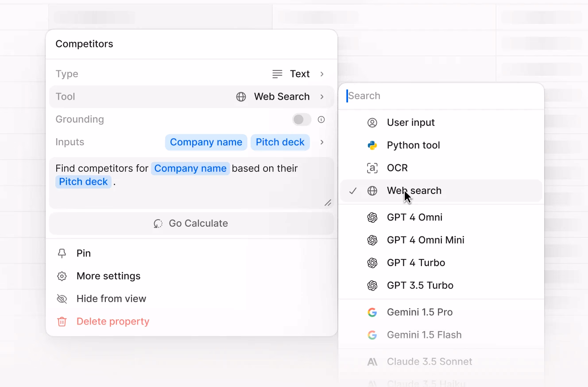Click the checkmark beside Web search
The width and height of the screenshot is (588, 387).
pos(353,191)
